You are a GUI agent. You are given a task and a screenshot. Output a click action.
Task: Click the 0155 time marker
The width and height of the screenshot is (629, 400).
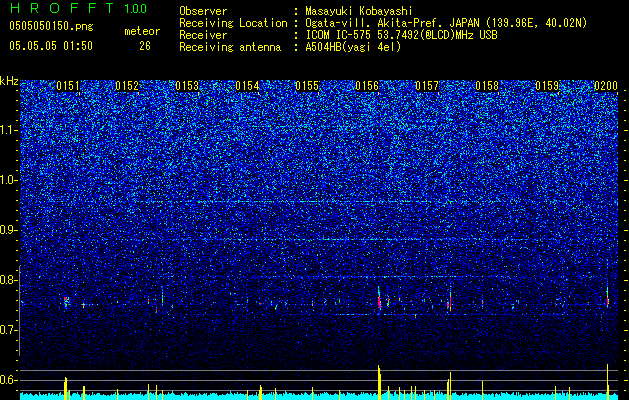pos(307,86)
